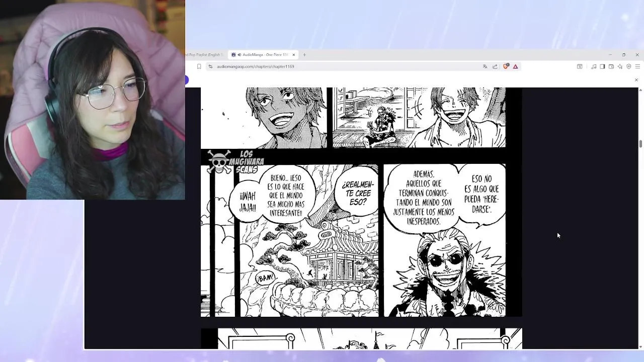Open the tab search icon
The height and width of the screenshot is (362, 644).
click(x=580, y=66)
